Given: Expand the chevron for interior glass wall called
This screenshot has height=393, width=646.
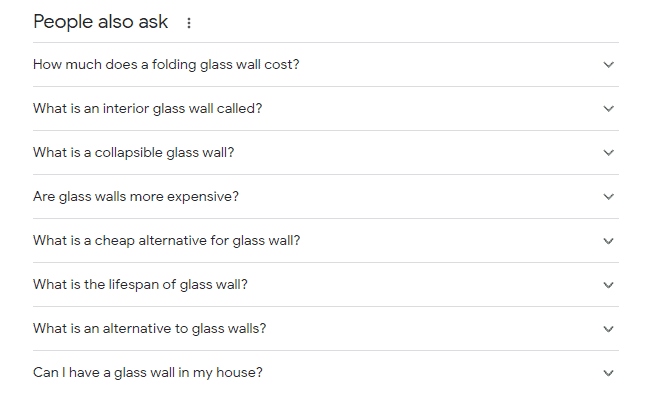Looking at the screenshot, I should pos(609,109).
